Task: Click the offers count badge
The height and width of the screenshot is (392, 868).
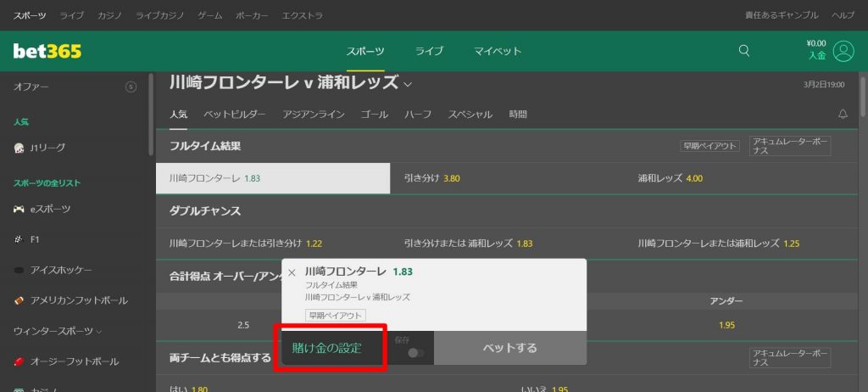Action: tap(131, 87)
